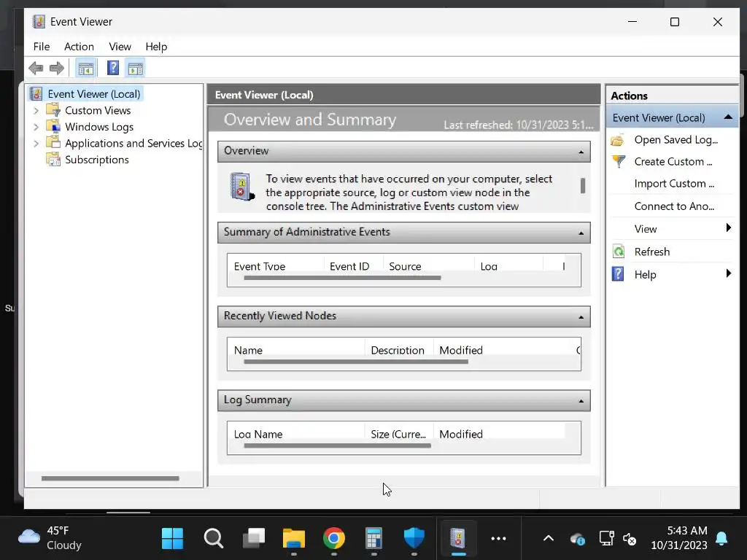Click the Open Saved Log folder icon
This screenshot has width=747, height=560.
(x=618, y=140)
